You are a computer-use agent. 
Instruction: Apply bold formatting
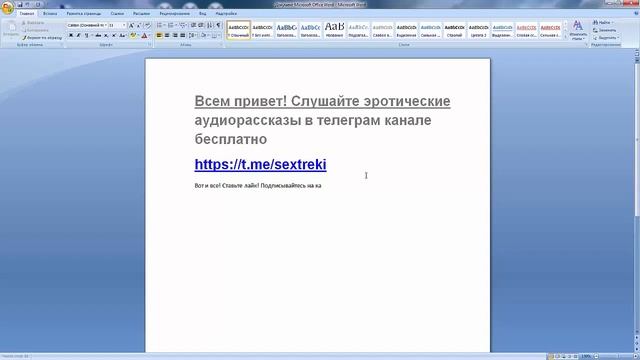[x=71, y=36]
